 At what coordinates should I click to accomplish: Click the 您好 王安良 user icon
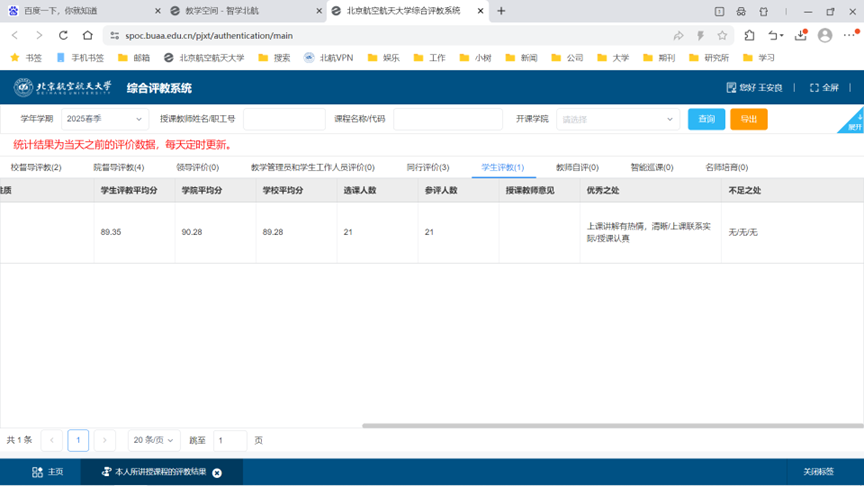tap(731, 88)
